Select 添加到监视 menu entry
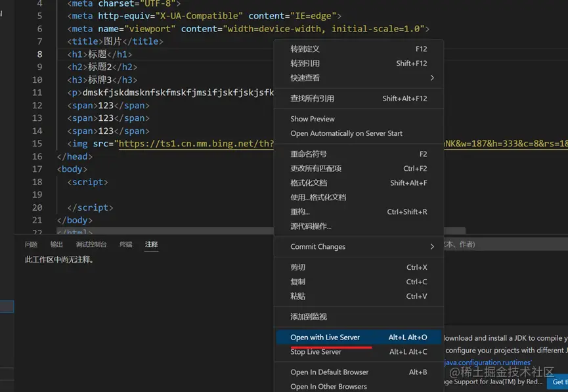The height and width of the screenshot is (392, 568). click(359, 316)
